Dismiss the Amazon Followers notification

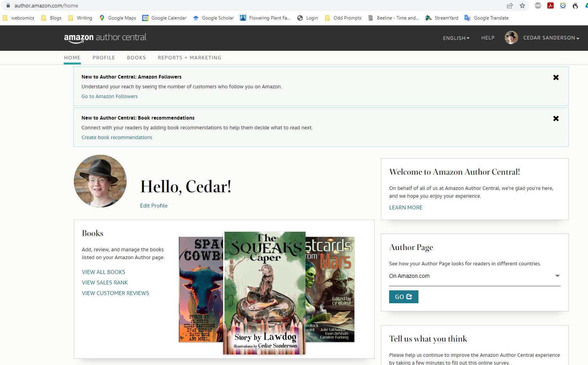point(556,77)
